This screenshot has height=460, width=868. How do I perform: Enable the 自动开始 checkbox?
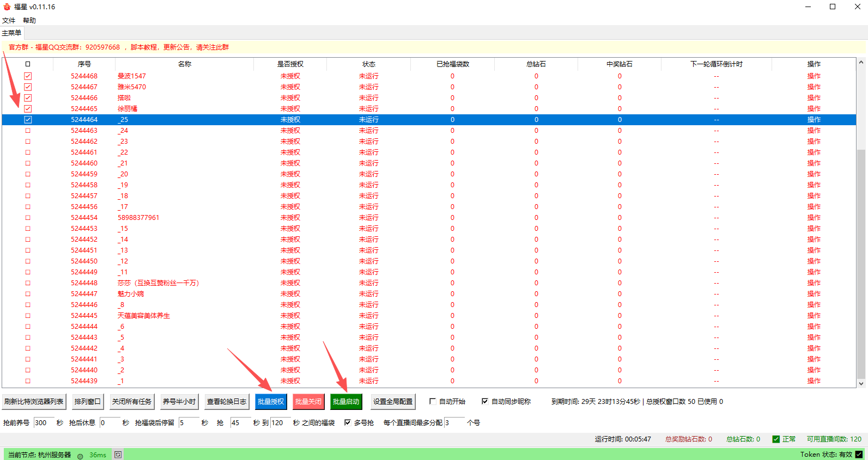tap(433, 401)
